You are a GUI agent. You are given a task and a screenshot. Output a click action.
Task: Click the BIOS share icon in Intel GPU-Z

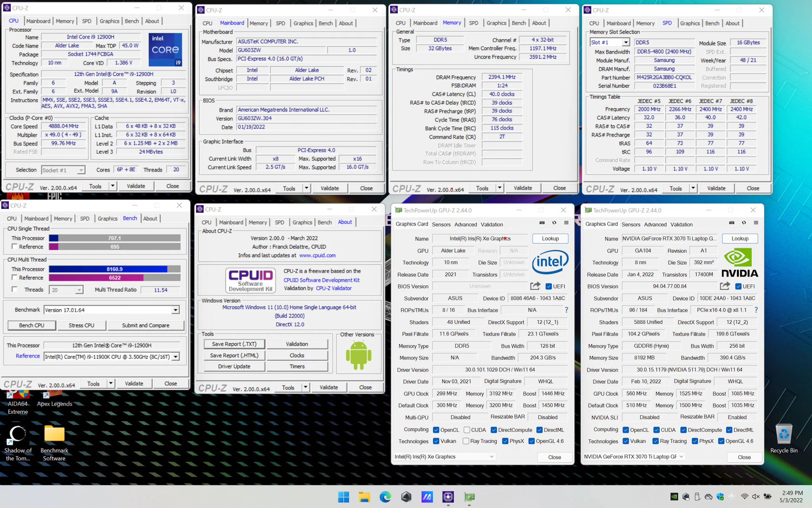click(x=535, y=286)
